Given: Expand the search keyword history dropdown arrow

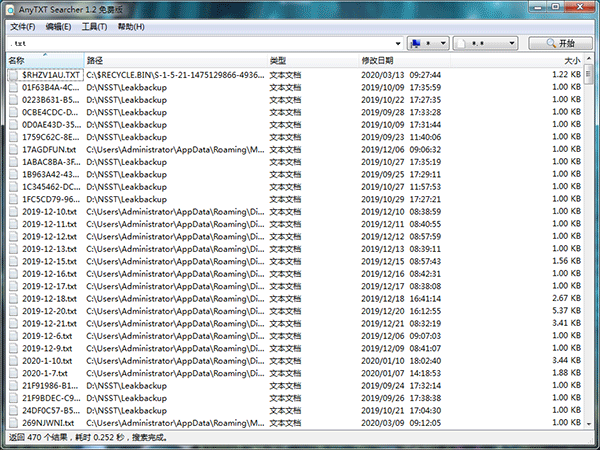Looking at the screenshot, I should 398,43.
